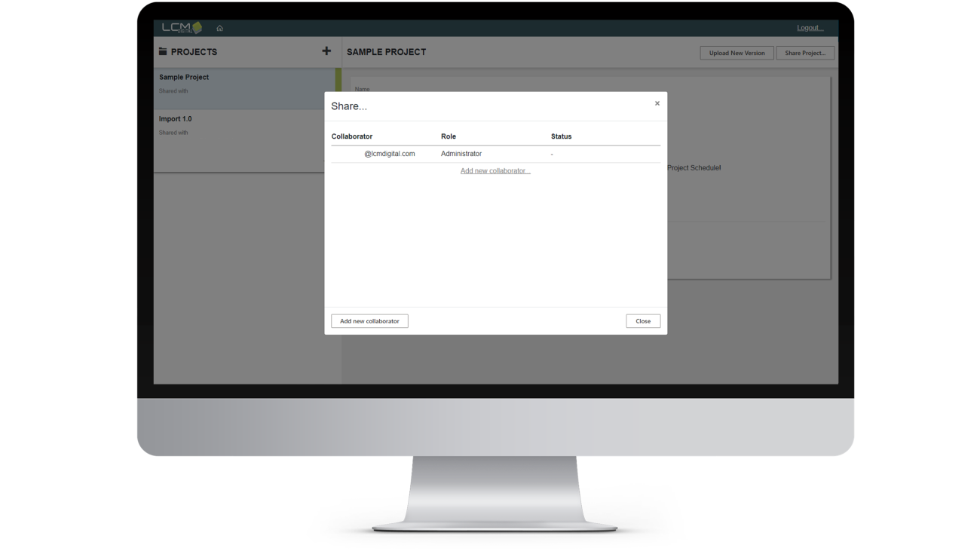Image resolution: width=980 pixels, height=551 pixels.
Task: Select Import 1.0 in the projects list
Action: click(176, 119)
